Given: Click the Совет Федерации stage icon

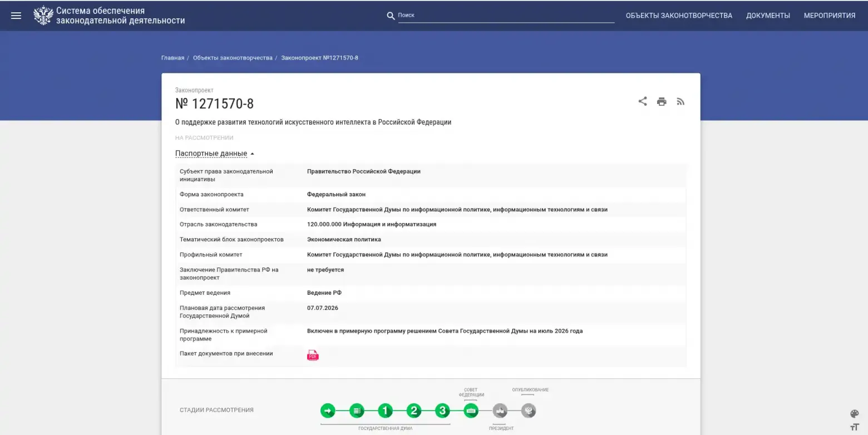Looking at the screenshot, I should click(471, 411).
